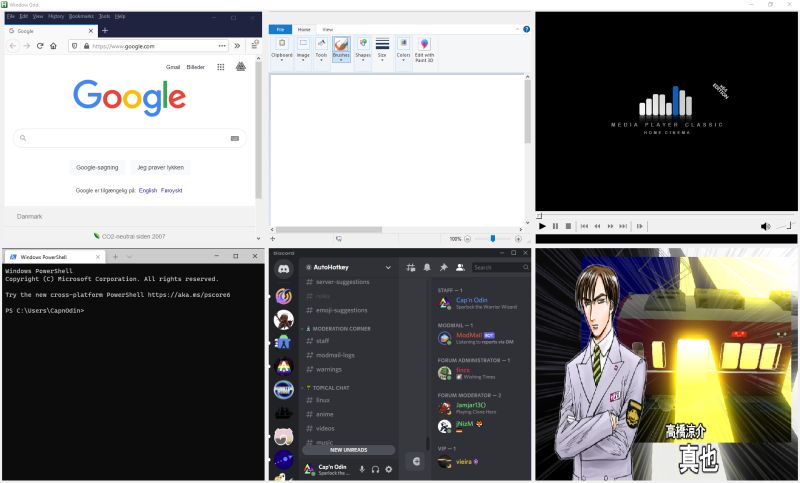Open the Paint File tab
The width and height of the screenshot is (800, 483).
pyautogui.click(x=280, y=30)
